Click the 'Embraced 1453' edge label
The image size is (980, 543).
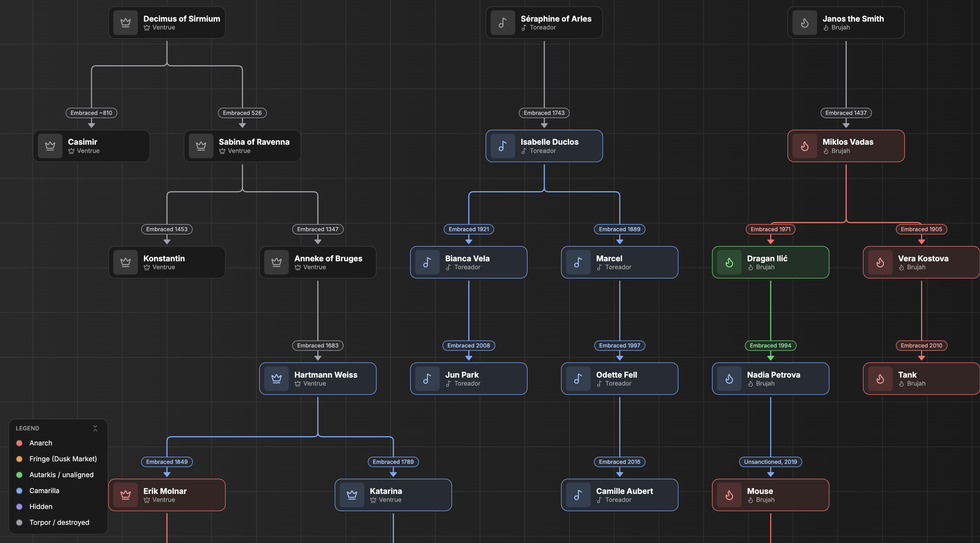coord(167,230)
